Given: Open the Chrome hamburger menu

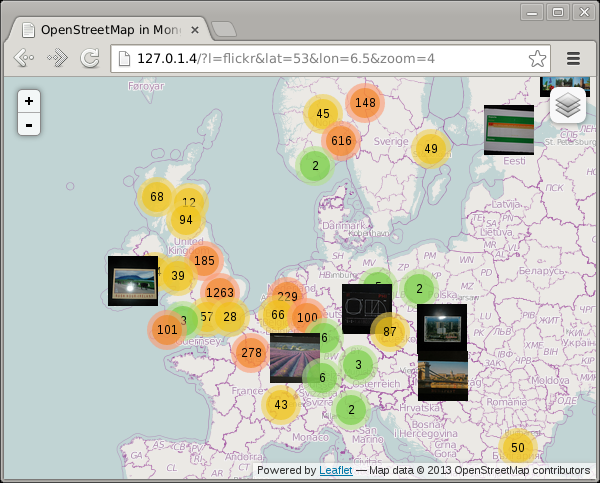Looking at the screenshot, I should (574, 58).
